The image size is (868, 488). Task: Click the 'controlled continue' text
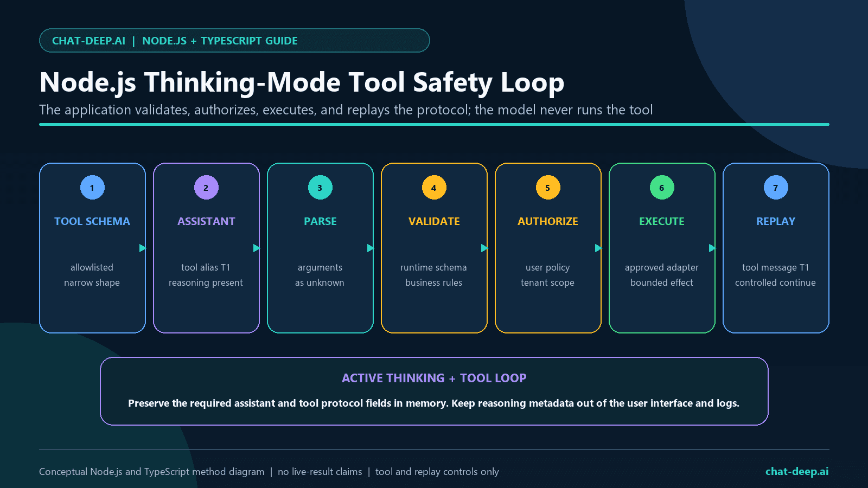point(776,282)
